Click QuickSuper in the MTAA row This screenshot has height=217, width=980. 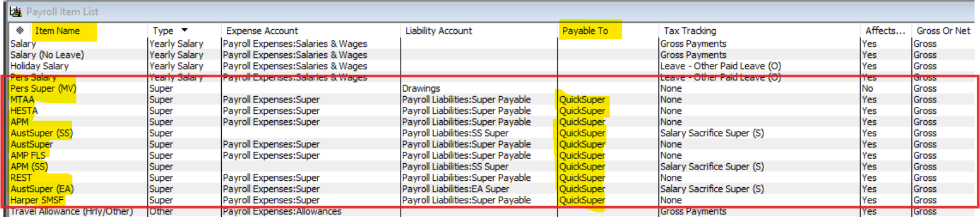582,100
